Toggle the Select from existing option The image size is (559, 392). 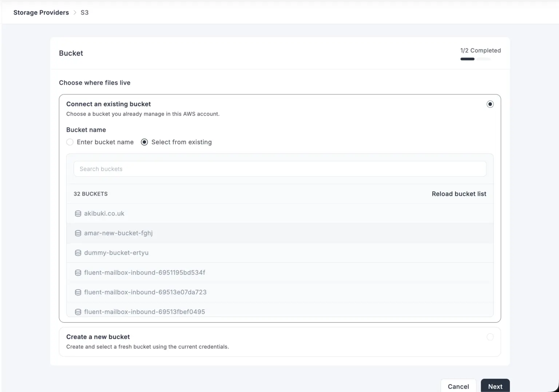(144, 142)
